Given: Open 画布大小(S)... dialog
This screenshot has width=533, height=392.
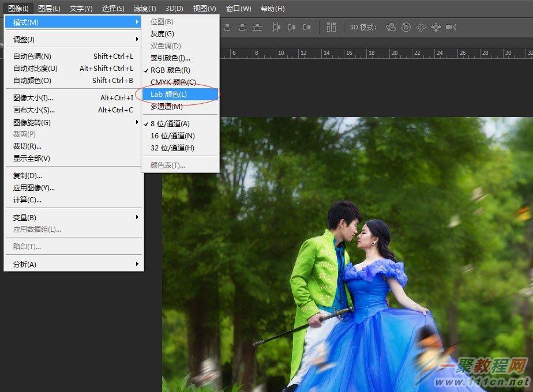Looking at the screenshot, I should tap(73, 110).
